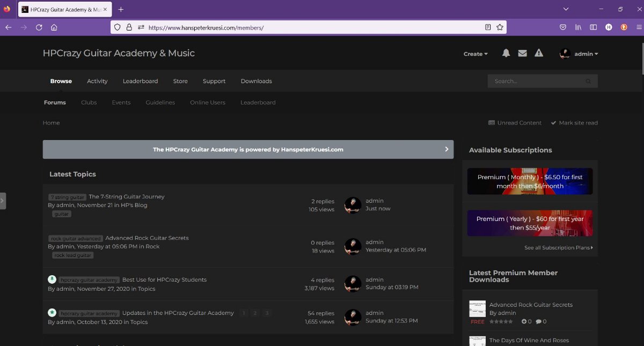Open the list all tabs chevron

[566, 9]
